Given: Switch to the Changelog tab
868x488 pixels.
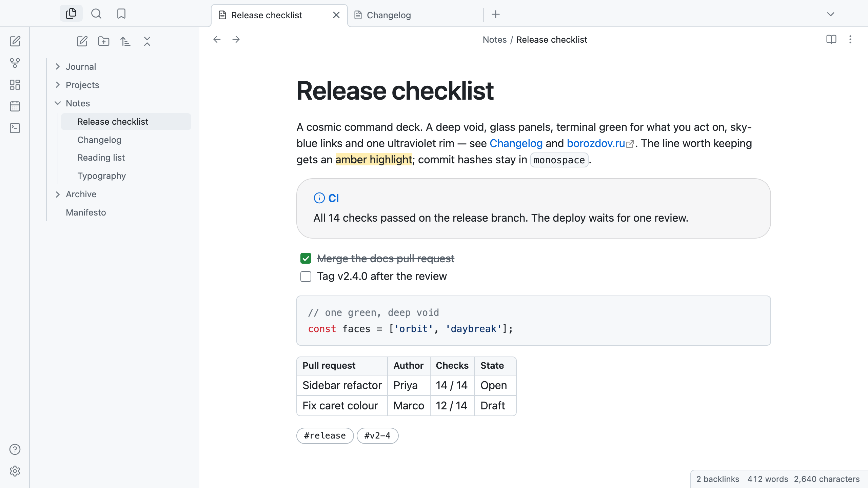Looking at the screenshot, I should (x=415, y=15).
